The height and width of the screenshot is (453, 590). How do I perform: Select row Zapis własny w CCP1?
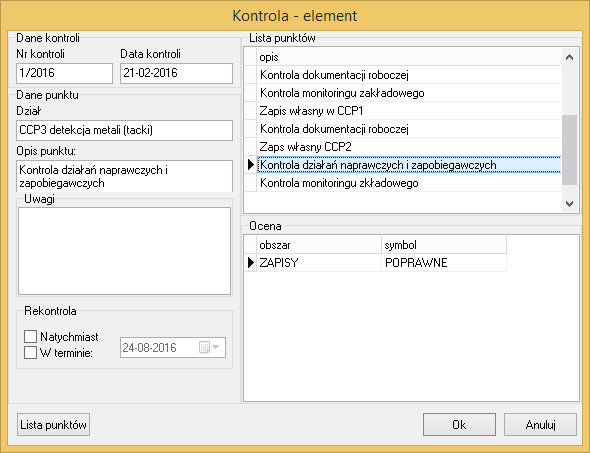tap(409, 111)
